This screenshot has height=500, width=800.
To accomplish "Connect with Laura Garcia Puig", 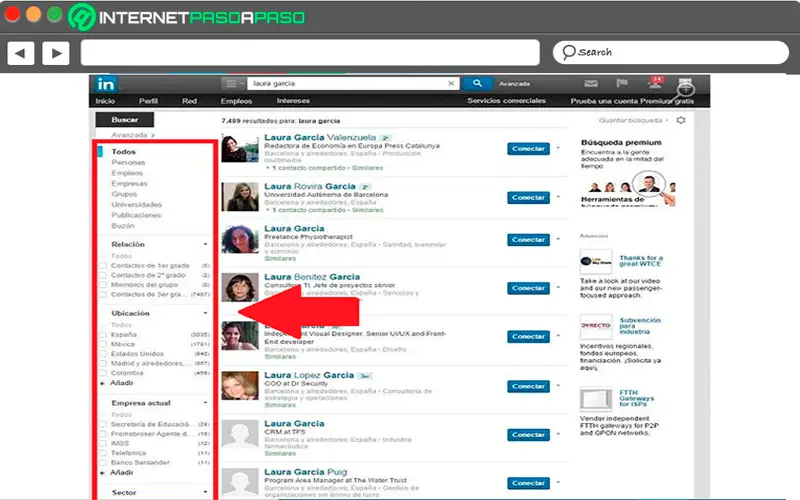I will (x=529, y=483).
